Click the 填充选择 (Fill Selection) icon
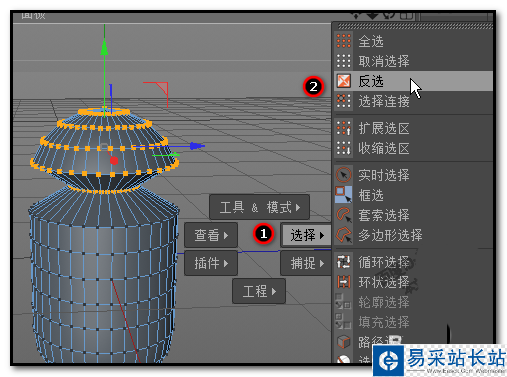The width and height of the screenshot is (507, 377). point(344,322)
